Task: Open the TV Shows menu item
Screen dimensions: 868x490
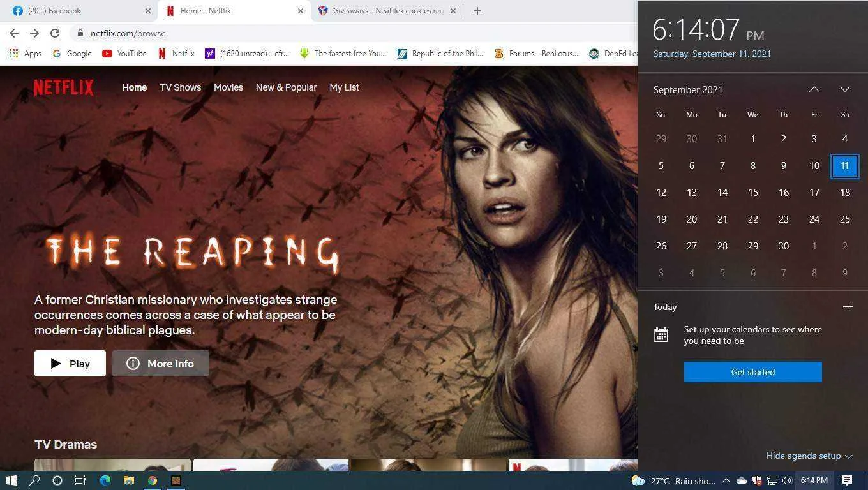Action: coord(180,87)
